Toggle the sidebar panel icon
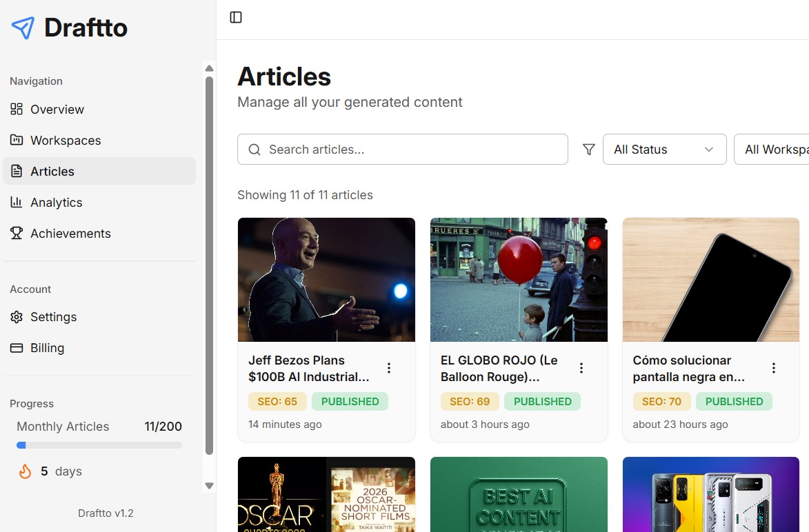Image resolution: width=809 pixels, height=532 pixels. point(236,17)
